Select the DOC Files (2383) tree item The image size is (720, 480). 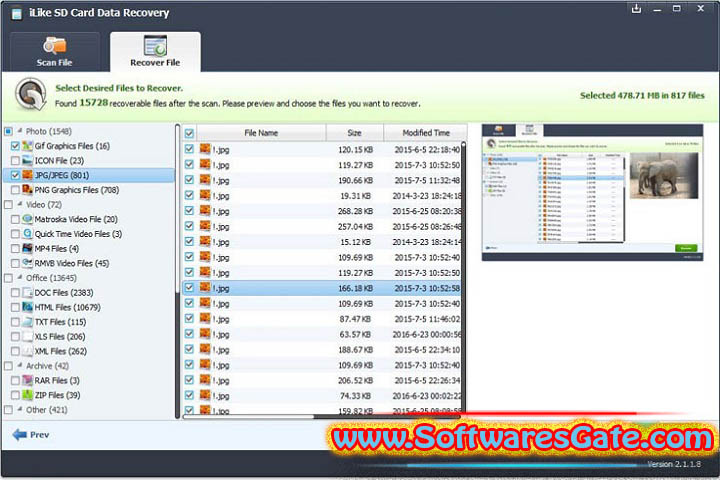coord(64,293)
